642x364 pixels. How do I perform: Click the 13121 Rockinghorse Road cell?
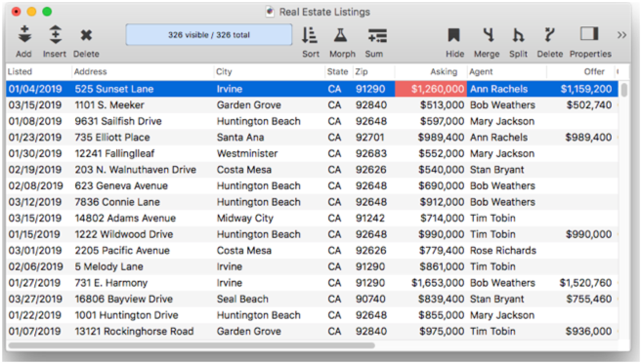coord(134,331)
